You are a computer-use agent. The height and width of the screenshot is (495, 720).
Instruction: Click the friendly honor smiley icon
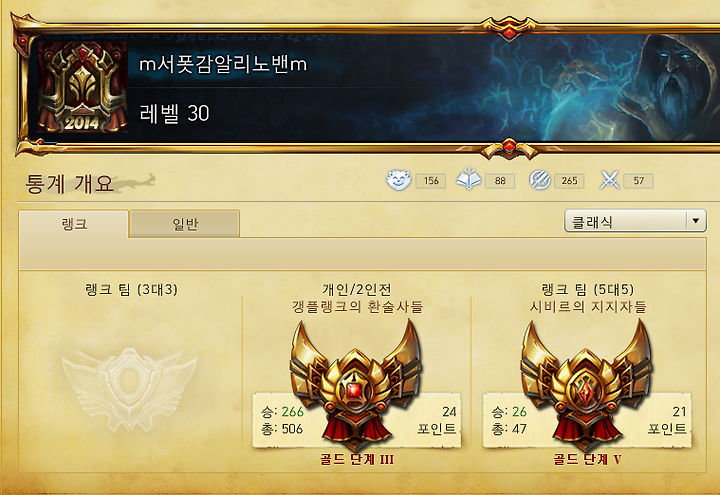click(398, 180)
